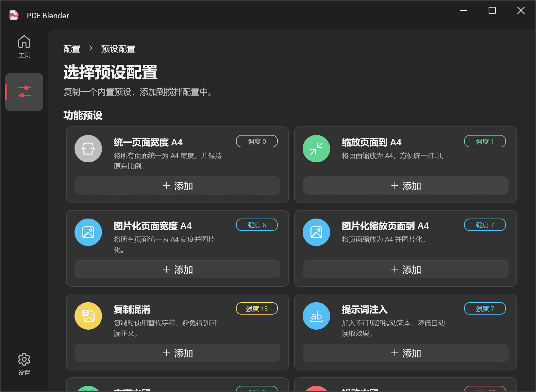The width and height of the screenshot is (536, 392).
Task: Add the 图片化页面宽度 A4 preset
Action: (x=177, y=269)
